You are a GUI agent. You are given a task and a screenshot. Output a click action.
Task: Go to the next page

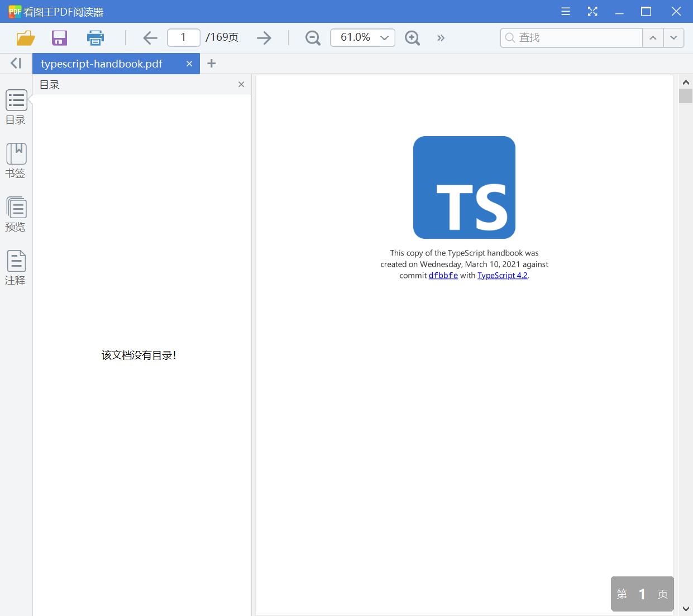coord(264,37)
